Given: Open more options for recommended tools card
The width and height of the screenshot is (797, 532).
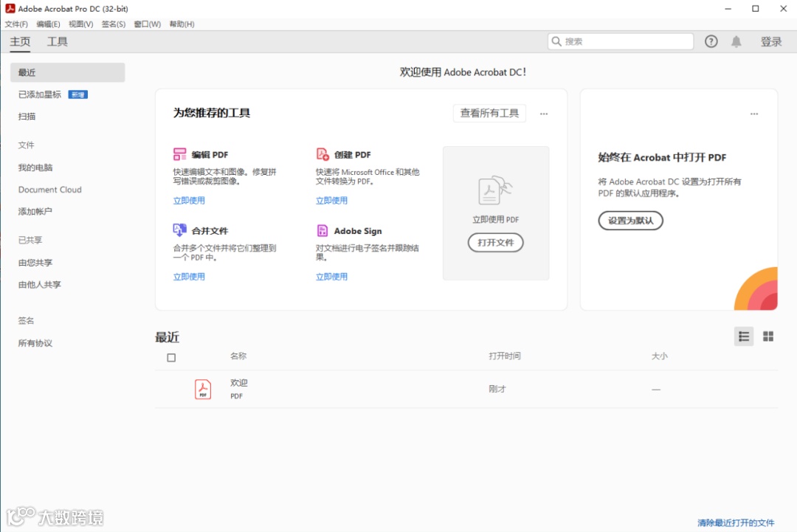Looking at the screenshot, I should (544, 114).
